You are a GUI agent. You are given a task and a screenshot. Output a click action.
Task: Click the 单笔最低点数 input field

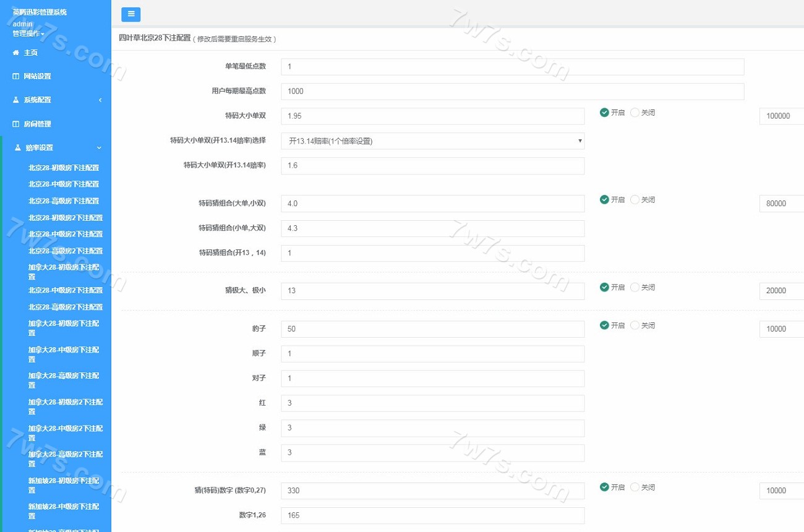(x=512, y=67)
